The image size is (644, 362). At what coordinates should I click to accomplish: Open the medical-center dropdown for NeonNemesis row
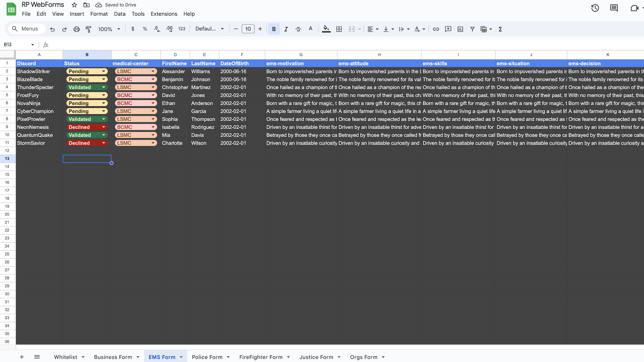click(x=153, y=127)
